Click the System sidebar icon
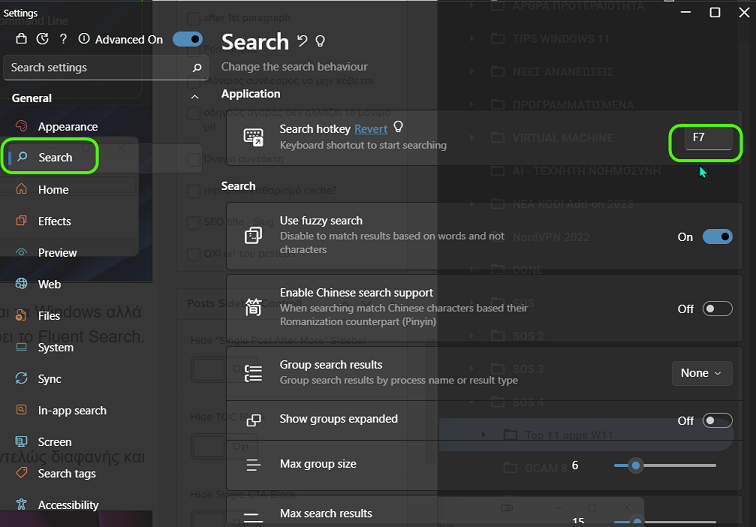756x527 pixels. 21,347
